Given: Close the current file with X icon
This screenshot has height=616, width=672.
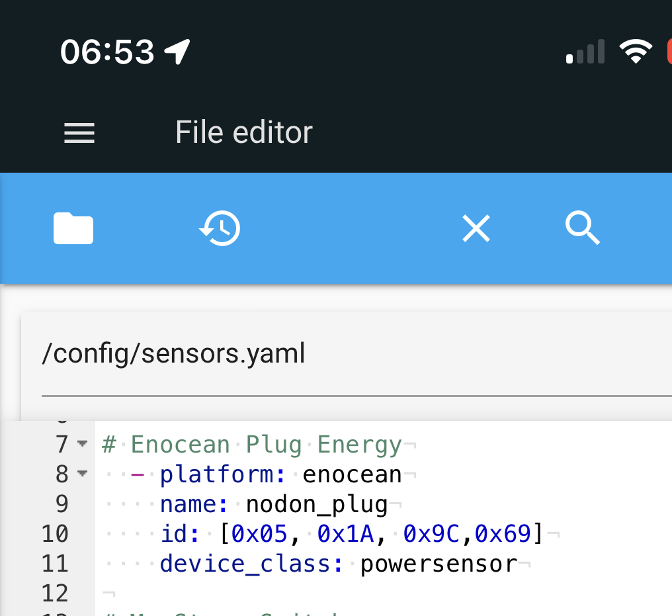Looking at the screenshot, I should pos(476,229).
